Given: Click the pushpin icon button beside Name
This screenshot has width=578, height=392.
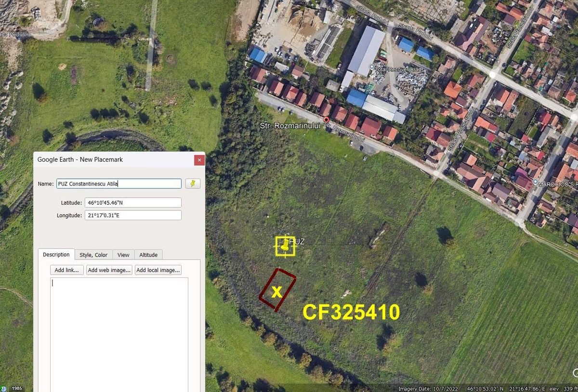Looking at the screenshot, I should (193, 183).
